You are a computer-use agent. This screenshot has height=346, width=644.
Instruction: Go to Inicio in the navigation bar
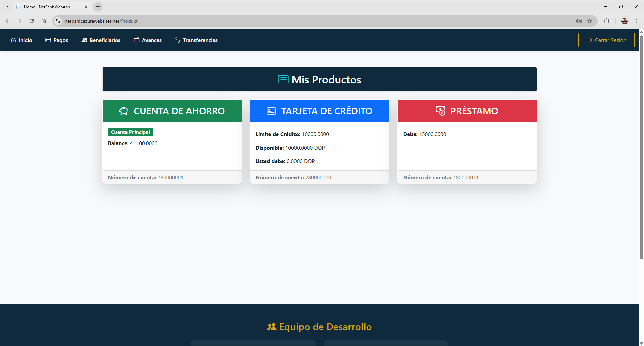click(21, 40)
